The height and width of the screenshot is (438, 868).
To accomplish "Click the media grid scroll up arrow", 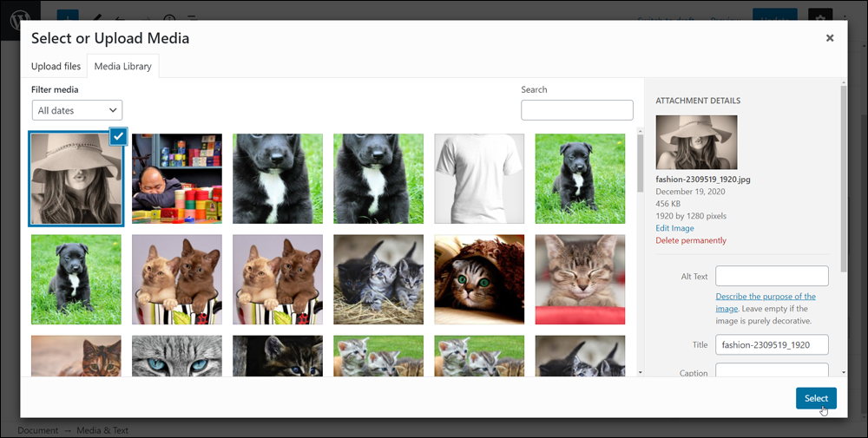I will [640, 131].
